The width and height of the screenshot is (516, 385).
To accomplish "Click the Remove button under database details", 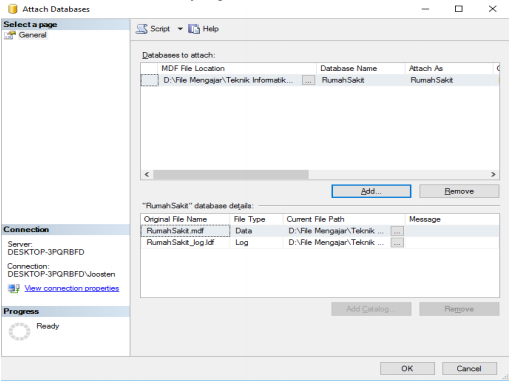I will click(x=459, y=309).
